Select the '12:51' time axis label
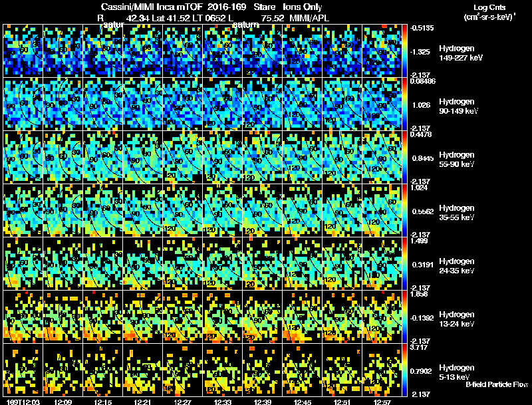Screen dimensions: 532x405 coord(342,402)
